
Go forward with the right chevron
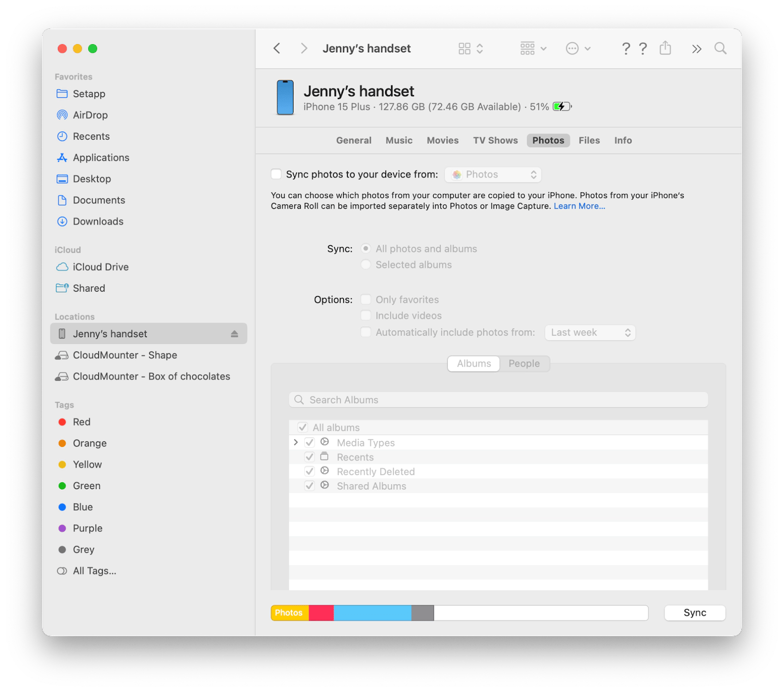coord(304,48)
